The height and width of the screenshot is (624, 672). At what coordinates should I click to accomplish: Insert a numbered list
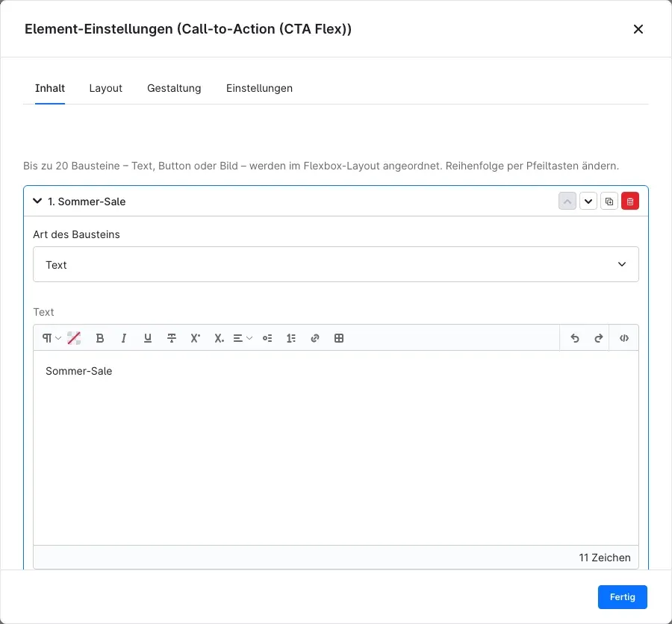point(291,338)
